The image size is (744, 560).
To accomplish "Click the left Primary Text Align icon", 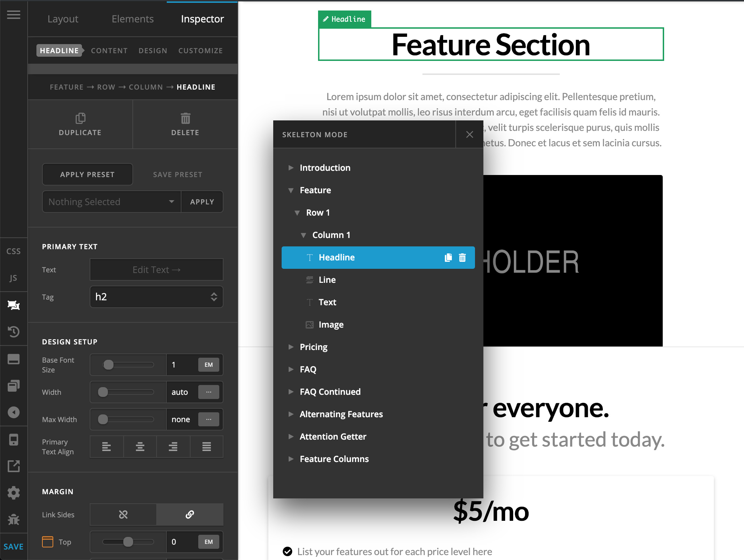I will (106, 446).
